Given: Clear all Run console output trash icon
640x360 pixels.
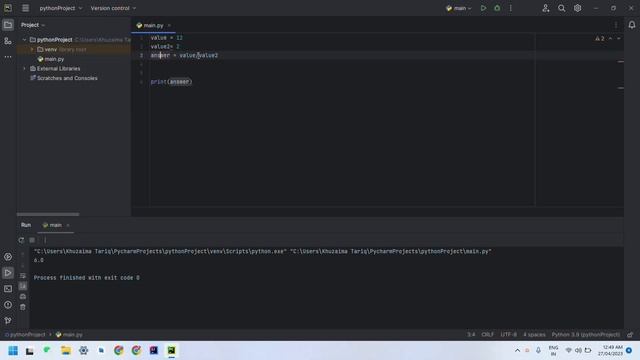Looking at the screenshot, I should [x=23, y=307].
